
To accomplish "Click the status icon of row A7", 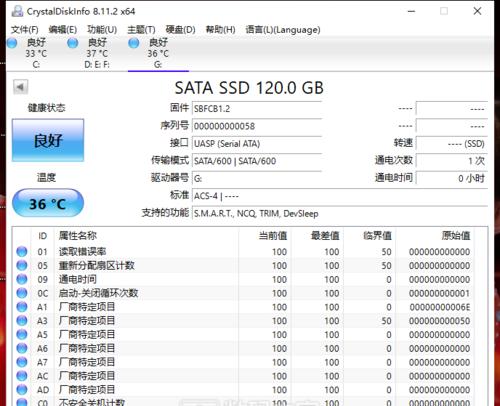I will click(22, 362).
